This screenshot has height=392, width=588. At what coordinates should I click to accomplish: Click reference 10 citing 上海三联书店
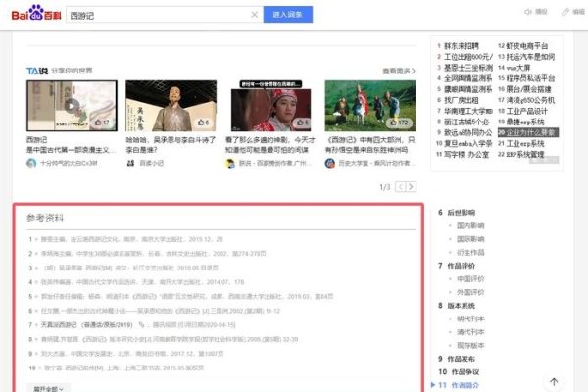point(124,368)
